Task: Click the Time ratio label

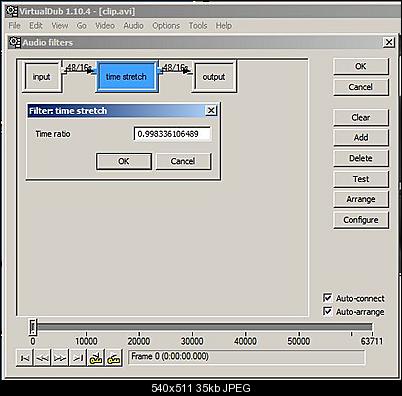Action: 53,134
